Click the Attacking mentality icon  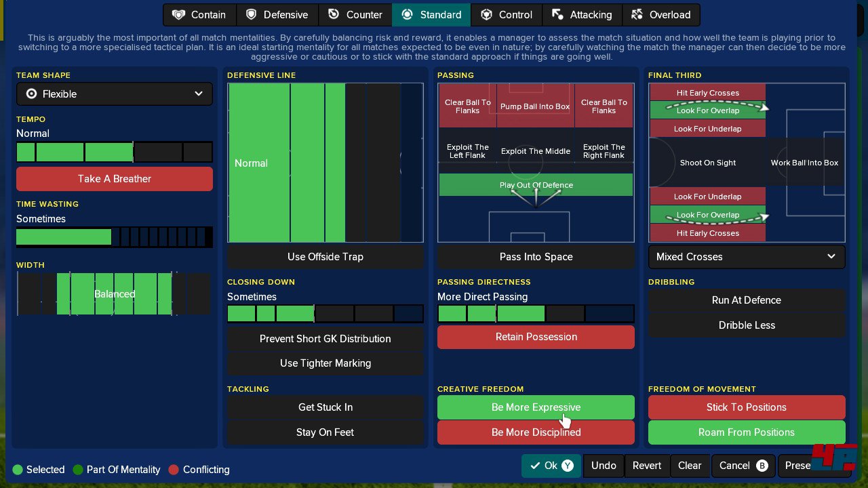(x=557, y=15)
